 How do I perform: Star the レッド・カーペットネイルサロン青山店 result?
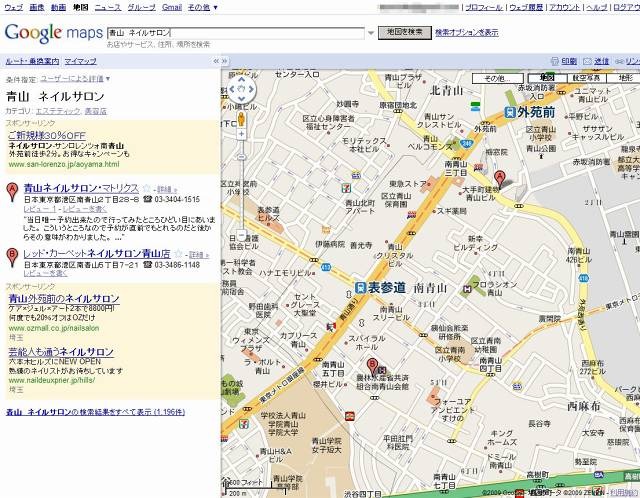tap(178, 254)
